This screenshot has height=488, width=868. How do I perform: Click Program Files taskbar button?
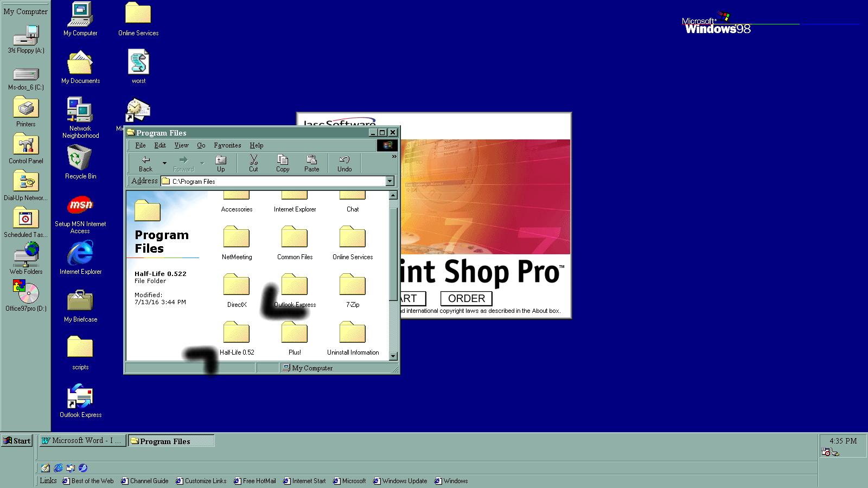coord(171,441)
